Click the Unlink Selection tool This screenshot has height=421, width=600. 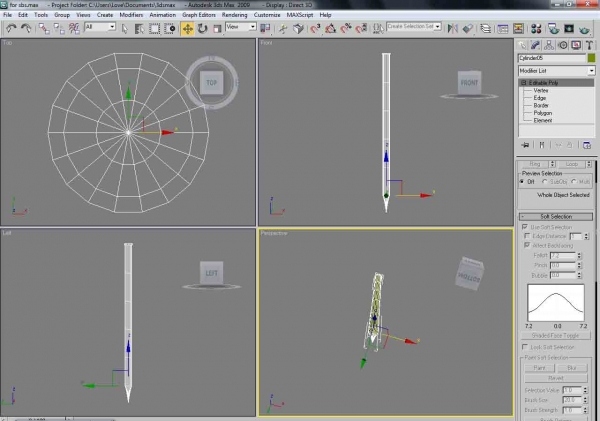click(x=59, y=28)
